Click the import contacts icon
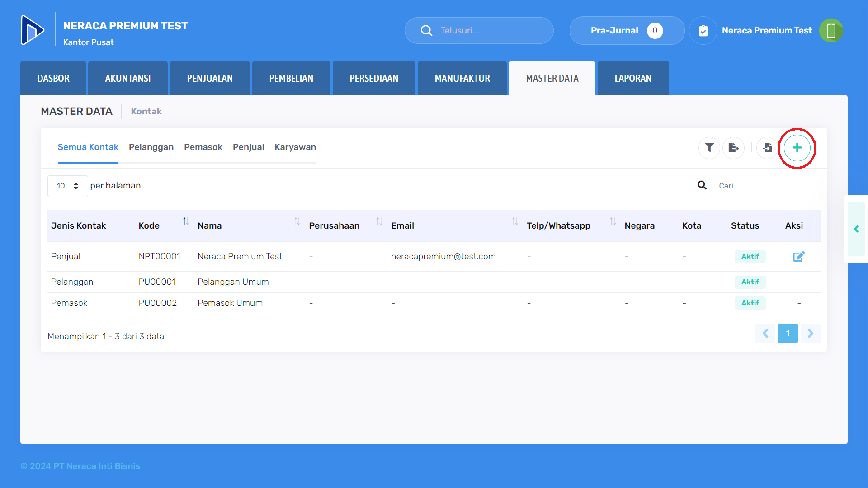The image size is (868, 488). pos(767,148)
